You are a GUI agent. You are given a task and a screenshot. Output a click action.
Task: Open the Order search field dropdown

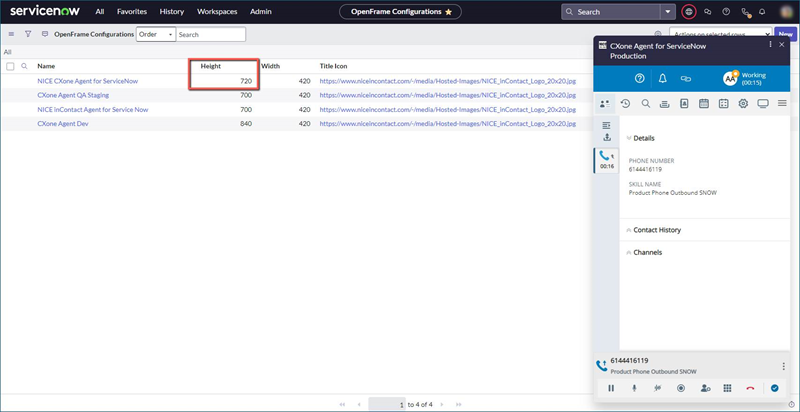tap(156, 35)
